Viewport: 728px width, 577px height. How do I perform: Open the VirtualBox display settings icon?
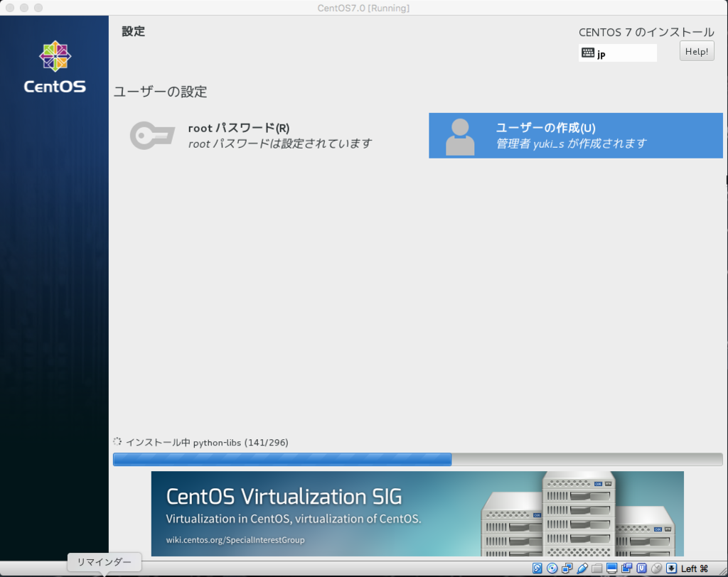(611, 568)
